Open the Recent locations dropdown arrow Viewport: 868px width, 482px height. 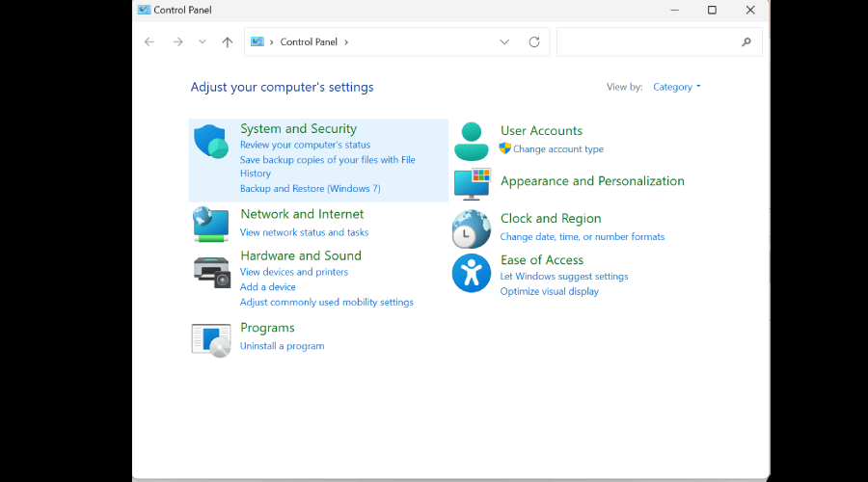click(203, 42)
